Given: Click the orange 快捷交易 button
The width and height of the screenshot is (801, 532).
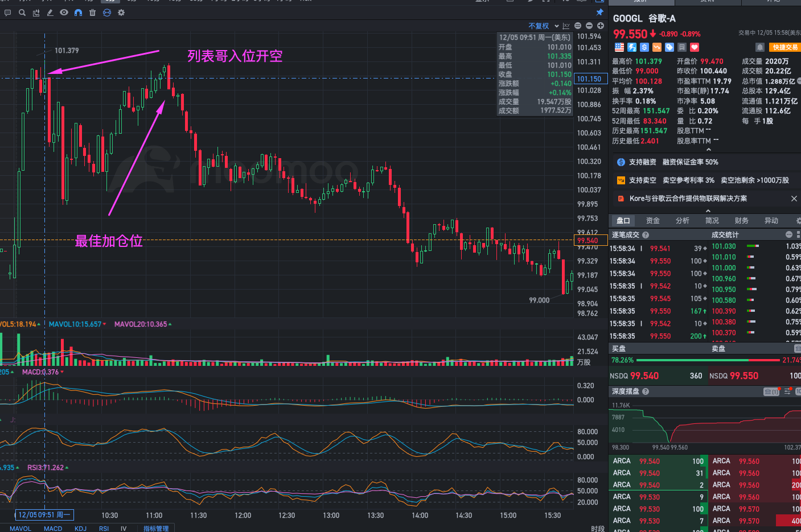Looking at the screenshot, I should tap(784, 47).
